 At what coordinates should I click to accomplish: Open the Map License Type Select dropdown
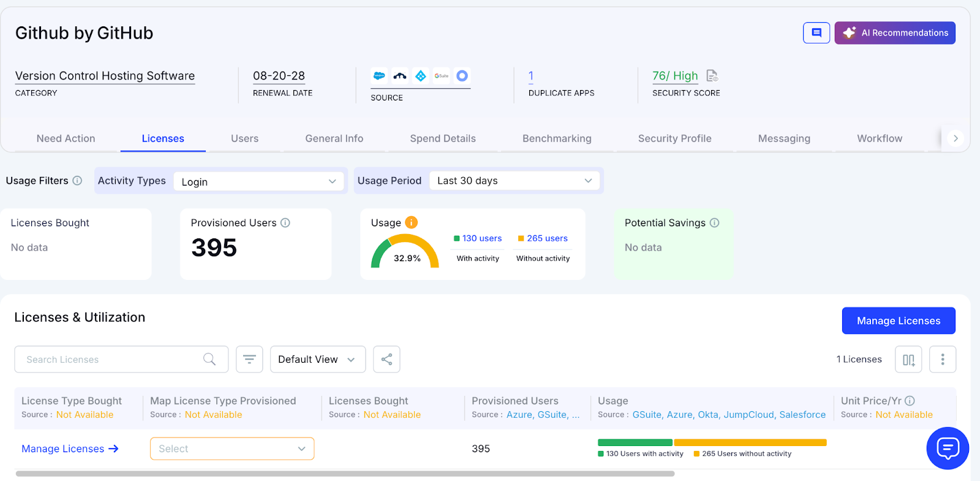click(x=232, y=449)
